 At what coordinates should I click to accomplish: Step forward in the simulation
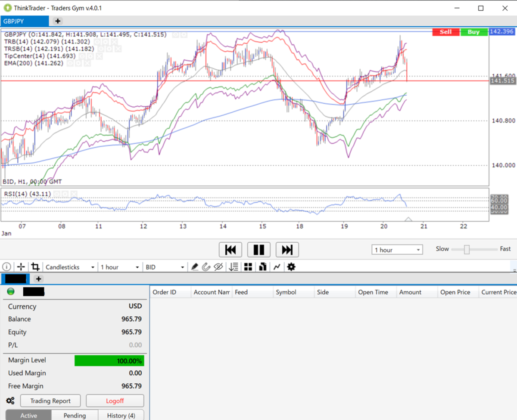[287, 250]
